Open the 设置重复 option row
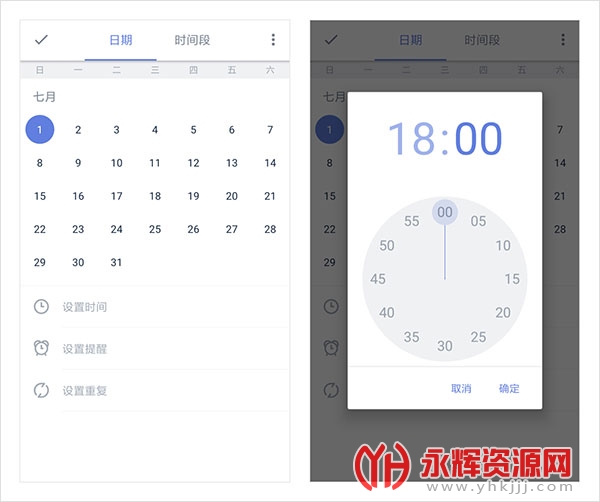Screen dimensions: 600x502 point(155,390)
